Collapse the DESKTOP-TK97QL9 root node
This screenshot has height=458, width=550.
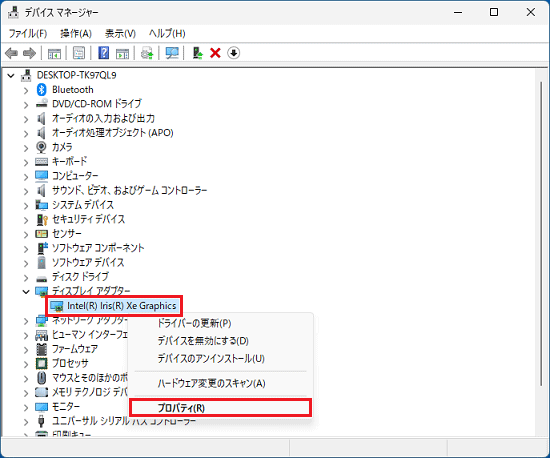11,75
